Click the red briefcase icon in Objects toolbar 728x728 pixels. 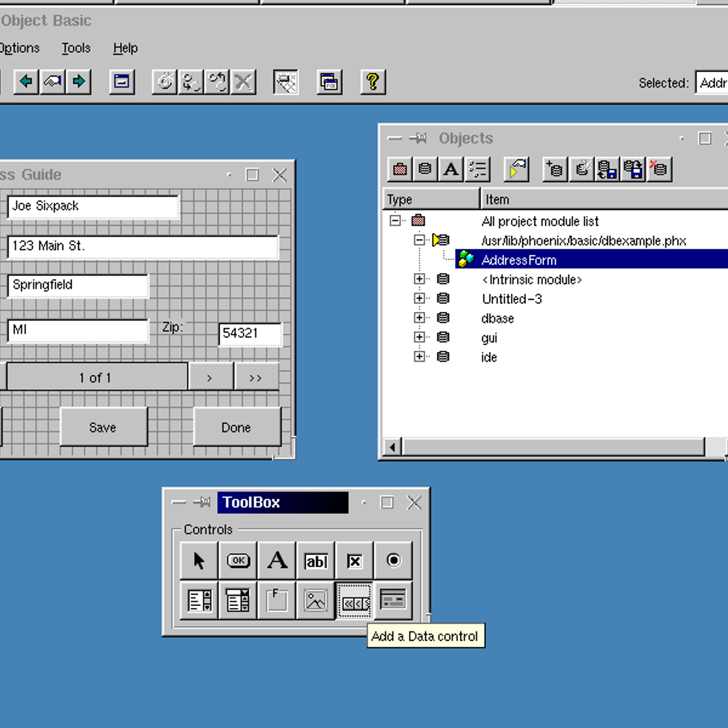(x=400, y=169)
